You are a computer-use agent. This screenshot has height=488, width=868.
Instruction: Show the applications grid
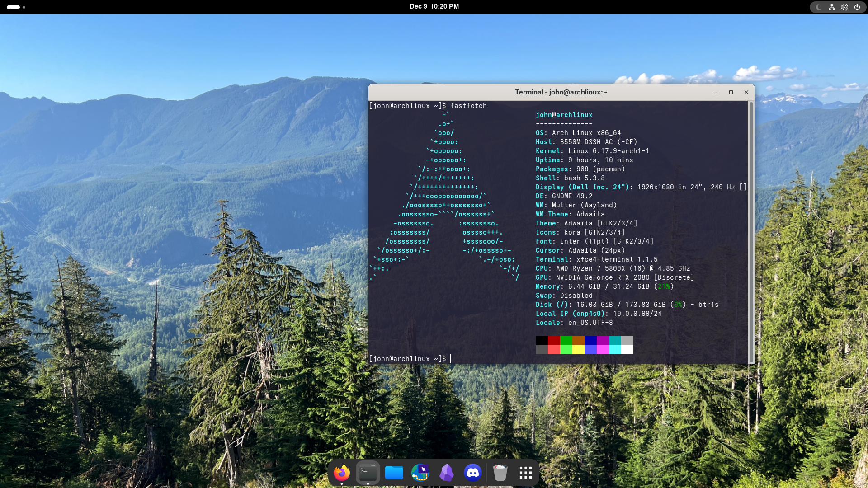pyautogui.click(x=526, y=473)
